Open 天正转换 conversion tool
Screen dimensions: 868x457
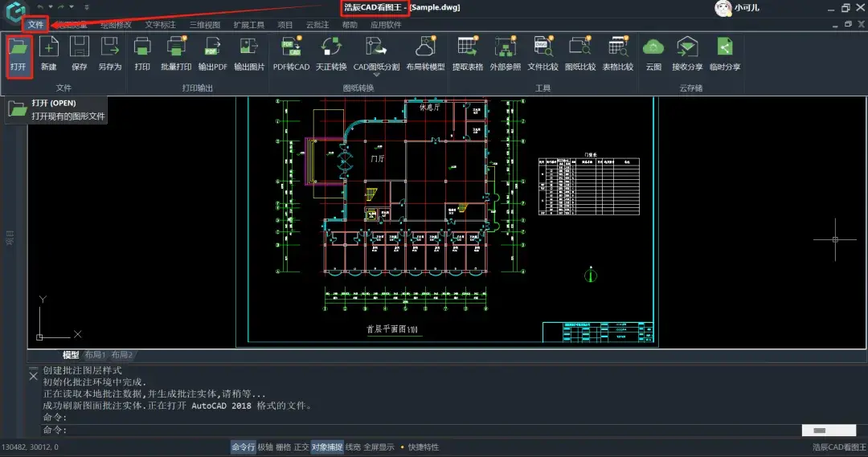point(331,55)
